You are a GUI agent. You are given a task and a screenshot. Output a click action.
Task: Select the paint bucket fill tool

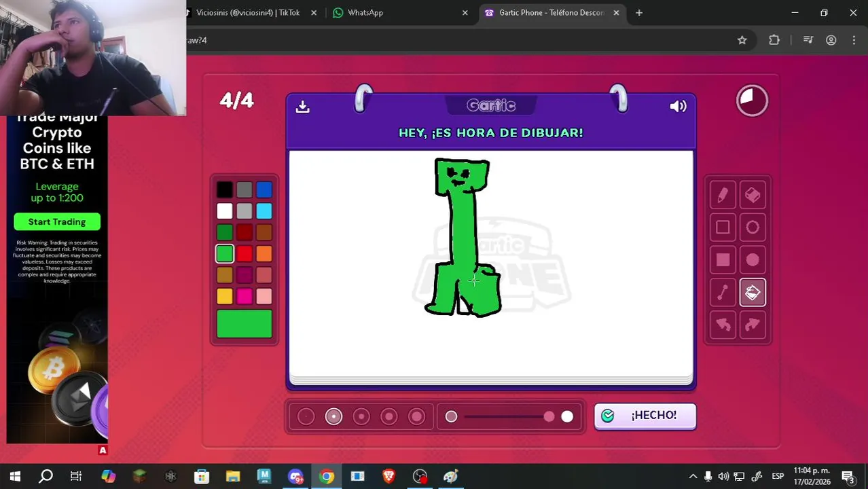[x=753, y=293]
